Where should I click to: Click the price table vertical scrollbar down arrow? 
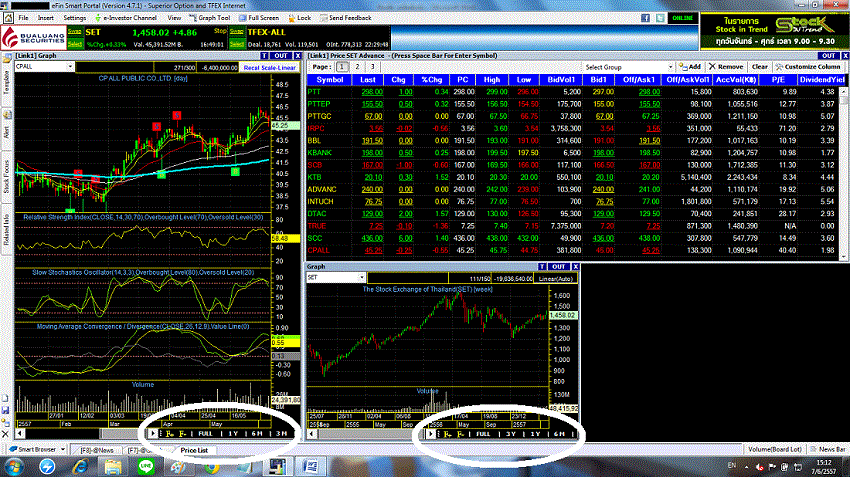pos(844,257)
